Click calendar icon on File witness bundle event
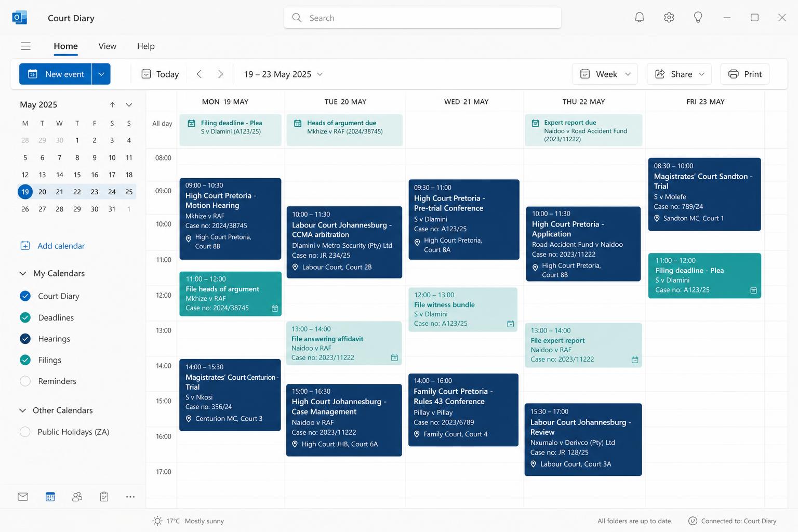Image resolution: width=798 pixels, height=532 pixels. click(x=511, y=324)
